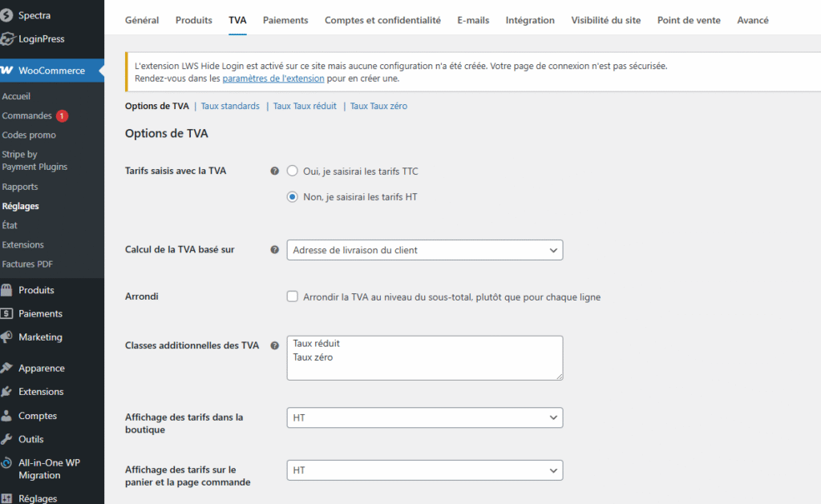Select "Oui, je saisirai les tarifs TTC"
This screenshot has height=504, width=821.
(293, 171)
